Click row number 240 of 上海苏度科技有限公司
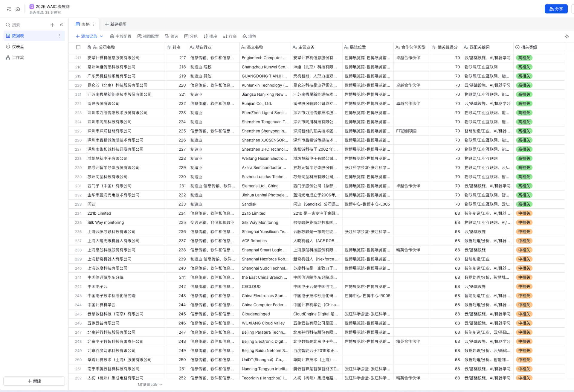The height and width of the screenshot is (392, 574). pos(78,268)
